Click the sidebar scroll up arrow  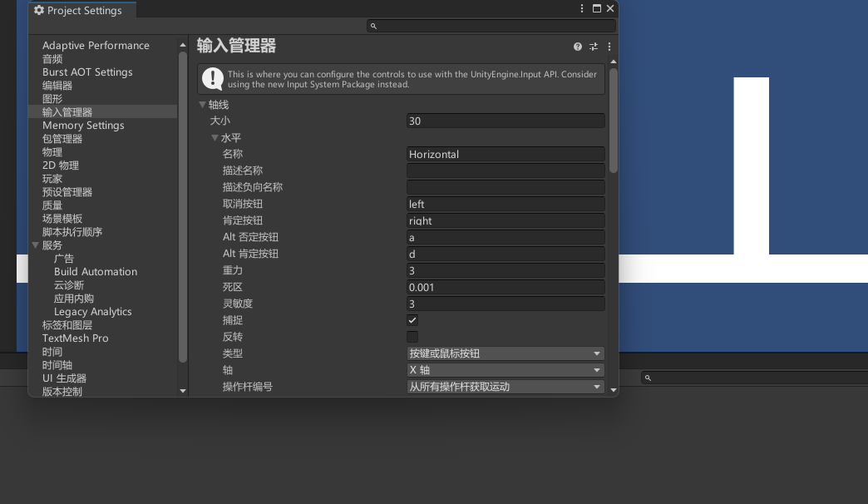(183, 46)
